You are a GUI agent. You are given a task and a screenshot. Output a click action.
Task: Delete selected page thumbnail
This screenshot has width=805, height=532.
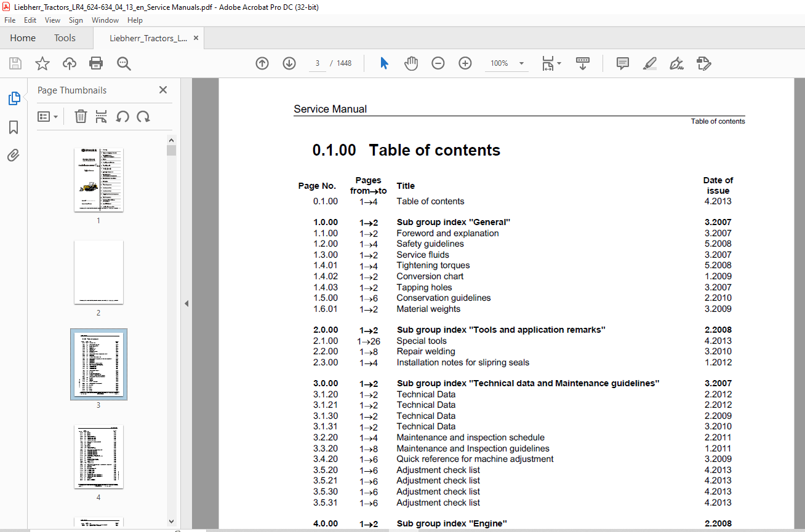click(81, 116)
